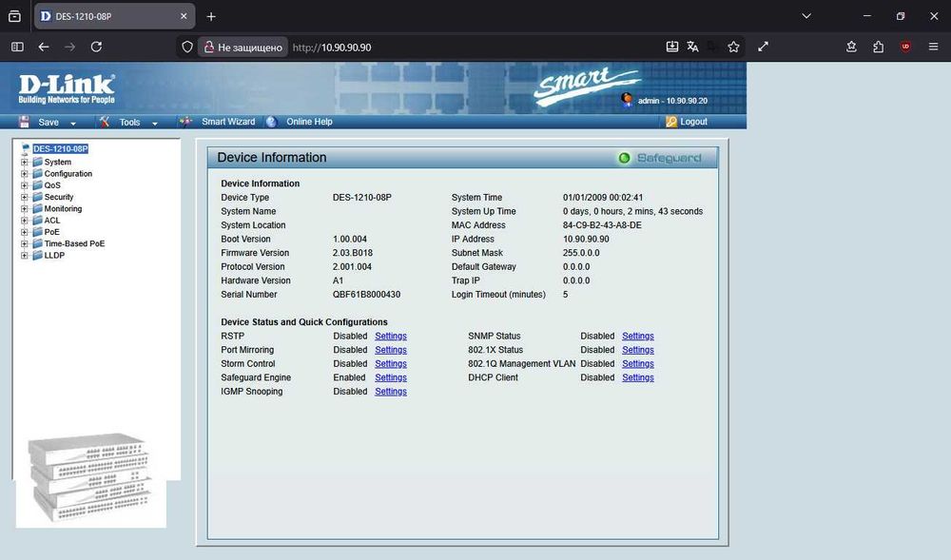Click the LLDP folder icon
The width and height of the screenshot is (951, 560).
point(38,255)
